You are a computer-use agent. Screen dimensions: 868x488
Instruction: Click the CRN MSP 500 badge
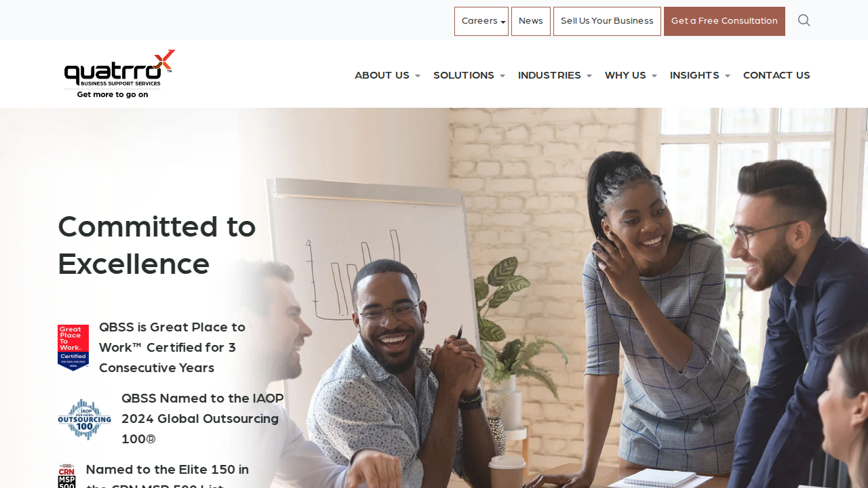tap(66, 476)
